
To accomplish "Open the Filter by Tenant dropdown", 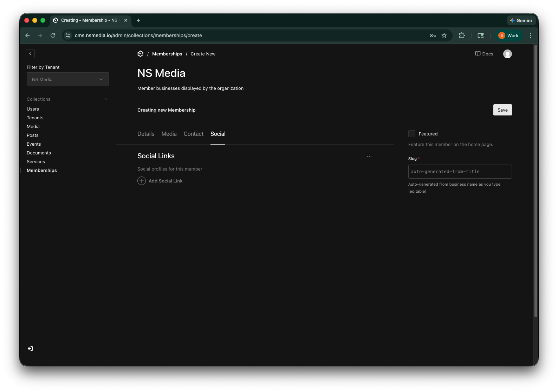I will (68, 79).
